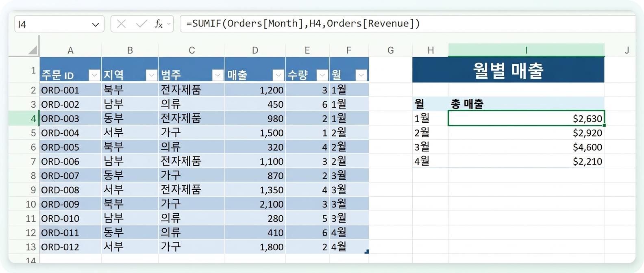Click the Insert Function fx icon
Screen dimensions: 644x273
click(x=158, y=24)
